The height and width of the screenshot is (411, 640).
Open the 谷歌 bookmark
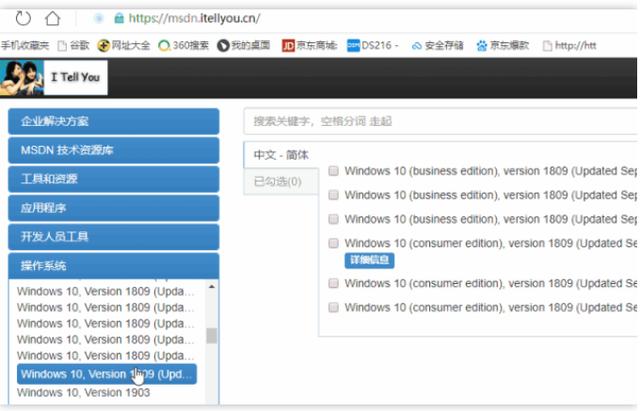point(74,45)
